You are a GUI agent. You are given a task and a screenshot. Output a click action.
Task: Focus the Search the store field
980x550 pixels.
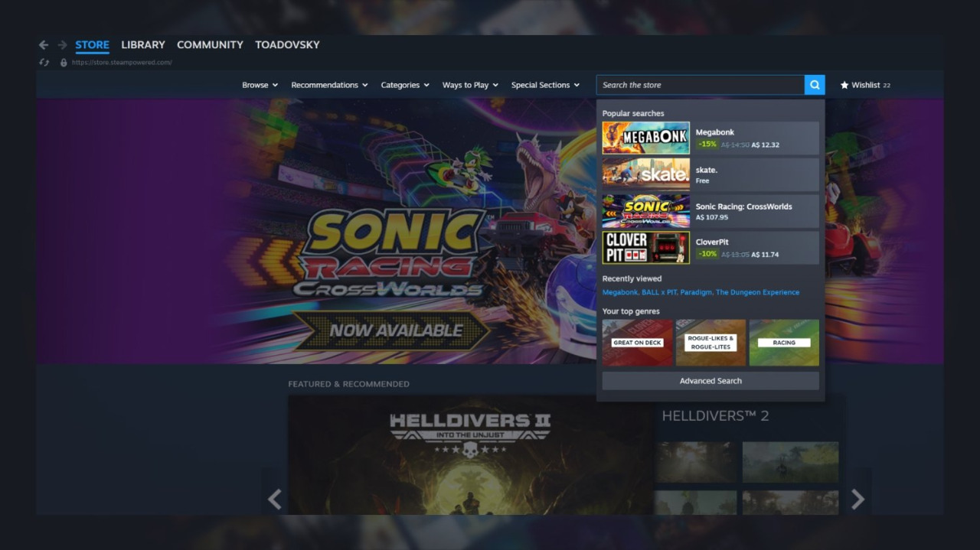click(x=701, y=85)
